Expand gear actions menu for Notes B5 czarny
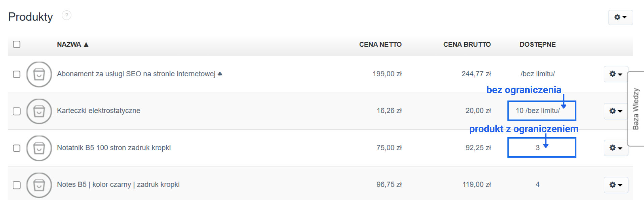Screen dimensions: 644x200 pos(615,185)
